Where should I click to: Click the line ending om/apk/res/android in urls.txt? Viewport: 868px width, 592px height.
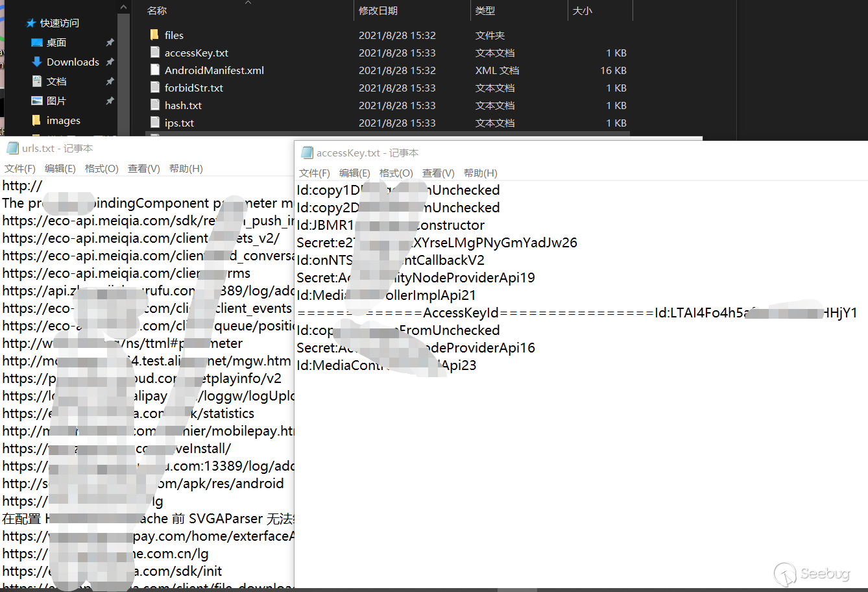pos(143,484)
